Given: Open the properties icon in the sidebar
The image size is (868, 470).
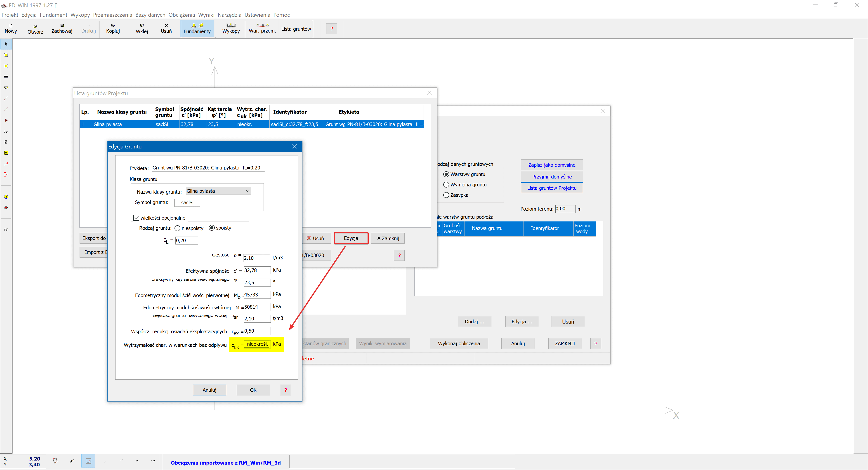Looking at the screenshot, I should (6, 230).
